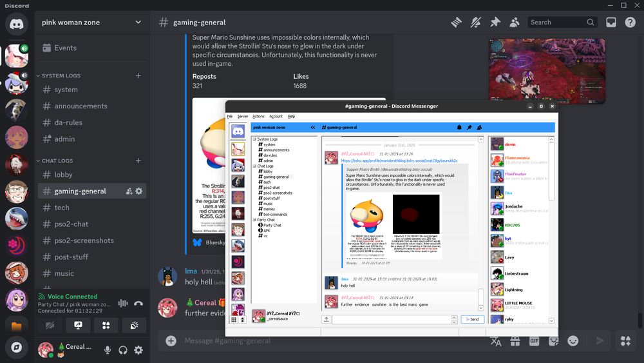The height and width of the screenshot is (363, 644).
Task: Open the gift icon in message bar
Action: coord(515,341)
